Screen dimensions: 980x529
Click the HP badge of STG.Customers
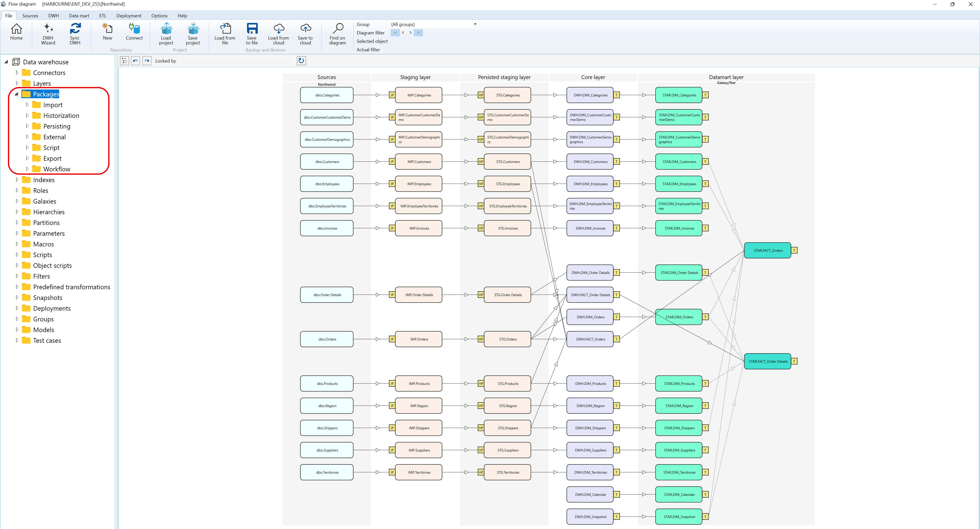(481, 162)
